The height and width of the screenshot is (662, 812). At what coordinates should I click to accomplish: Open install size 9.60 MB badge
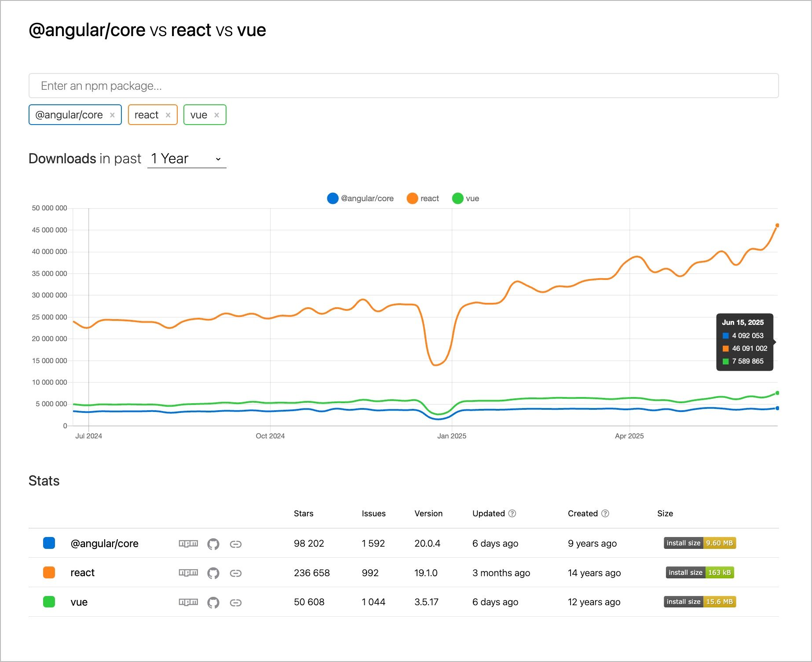pyautogui.click(x=700, y=543)
